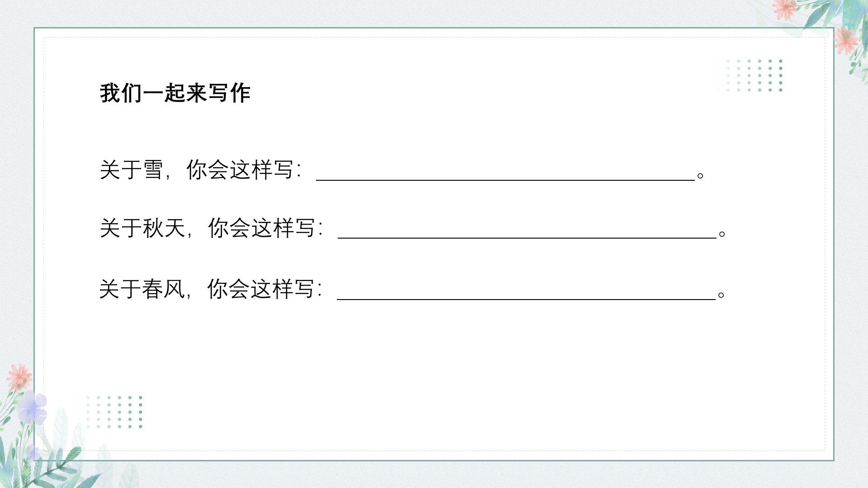The image size is (868, 488).
Task: Click the dot grid decoration at top right
Action: coord(750,75)
